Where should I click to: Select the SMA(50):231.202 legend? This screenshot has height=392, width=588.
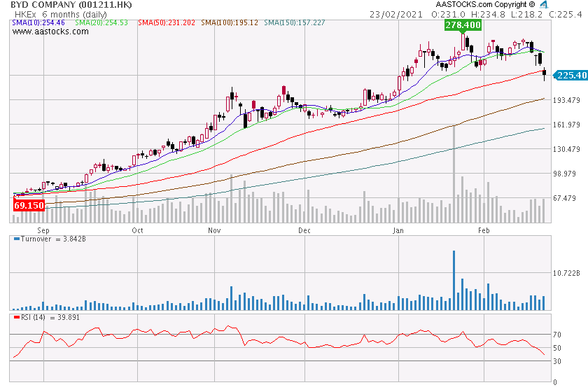click(x=167, y=22)
